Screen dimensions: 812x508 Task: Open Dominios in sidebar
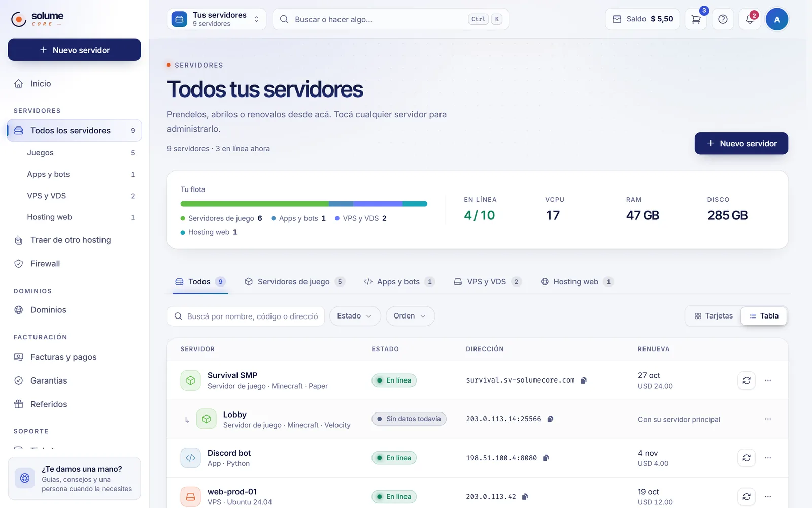74,310
